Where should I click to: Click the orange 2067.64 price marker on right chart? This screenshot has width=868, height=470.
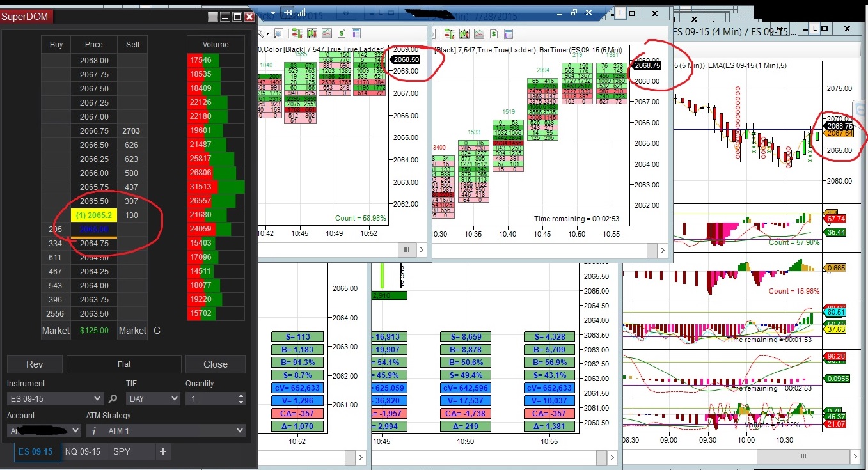pyautogui.click(x=838, y=133)
